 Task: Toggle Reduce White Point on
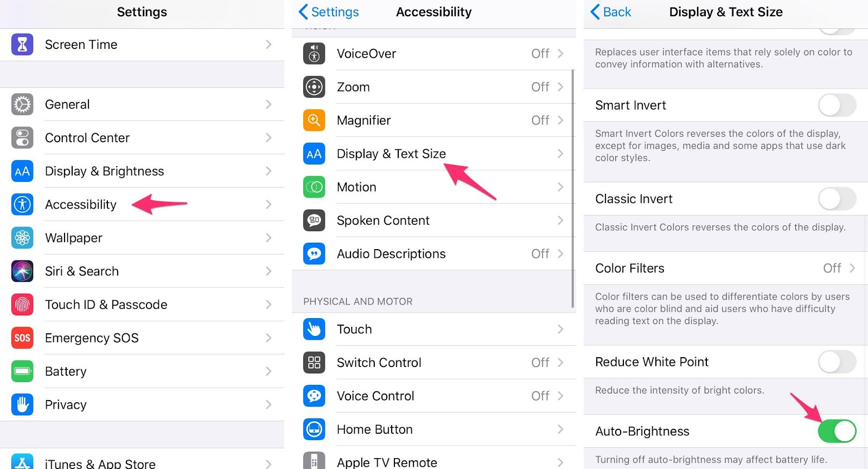pos(837,362)
